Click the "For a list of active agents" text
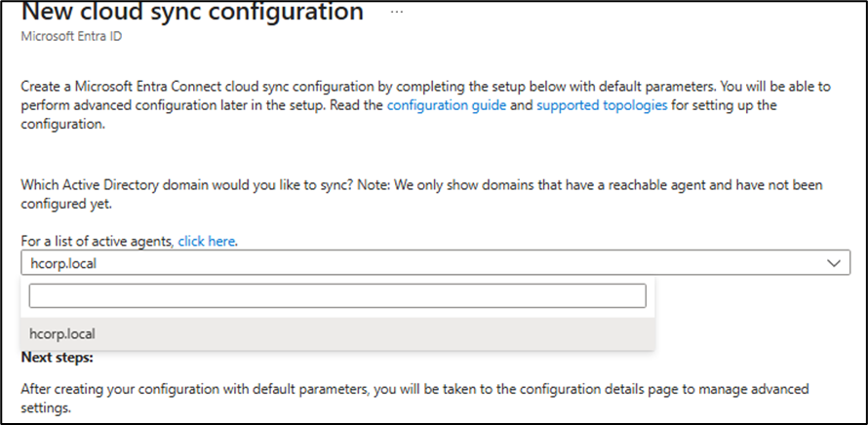 [x=98, y=241]
